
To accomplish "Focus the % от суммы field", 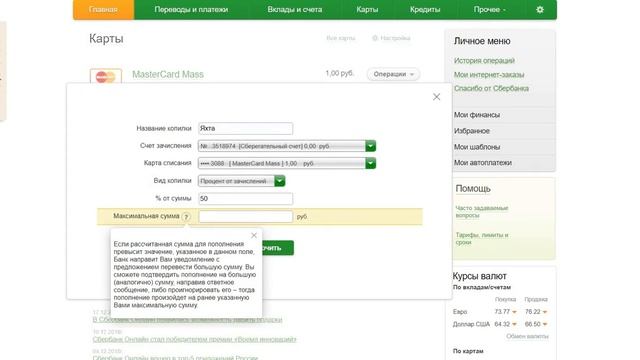I will (x=245, y=198).
